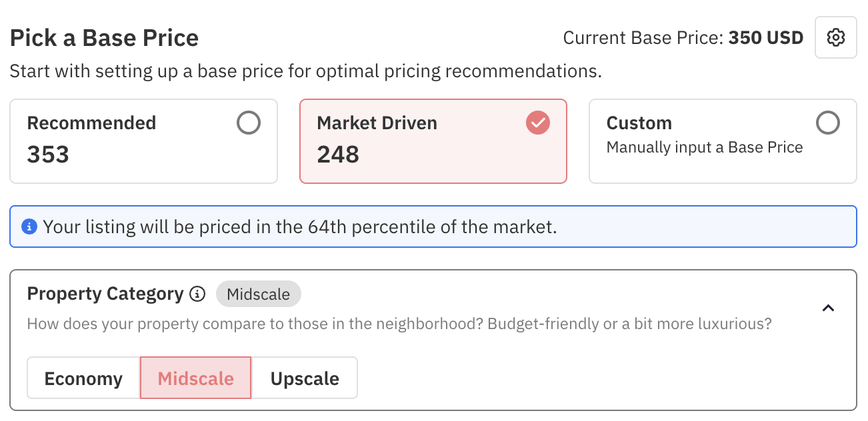
Task: Switch to the Upscale category segment
Action: click(x=305, y=378)
